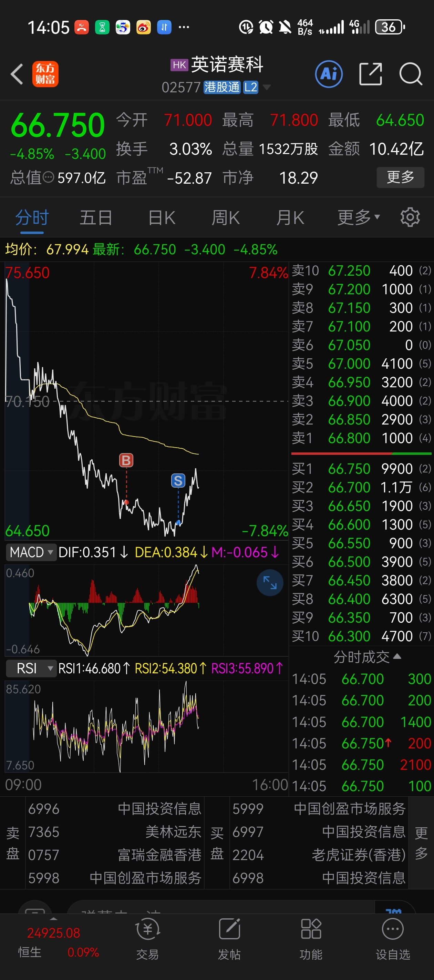
Task: Tap the 均价 67.994 label
Action: 46,249
